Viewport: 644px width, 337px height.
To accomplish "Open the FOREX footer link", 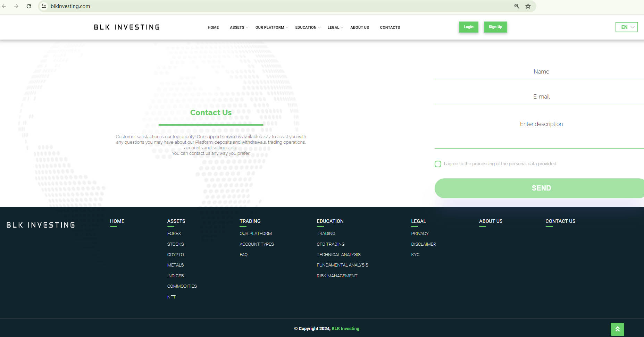I will point(174,234).
